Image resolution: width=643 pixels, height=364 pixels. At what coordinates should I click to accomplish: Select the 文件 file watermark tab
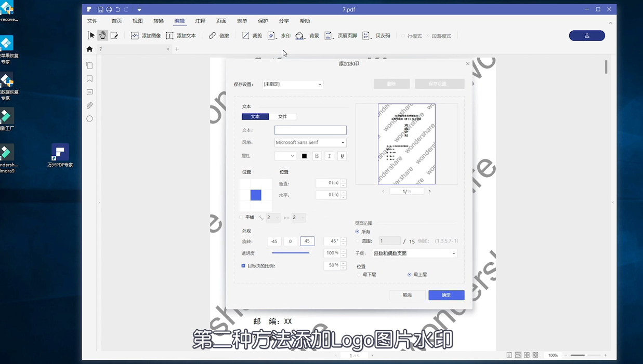coord(283,117)
